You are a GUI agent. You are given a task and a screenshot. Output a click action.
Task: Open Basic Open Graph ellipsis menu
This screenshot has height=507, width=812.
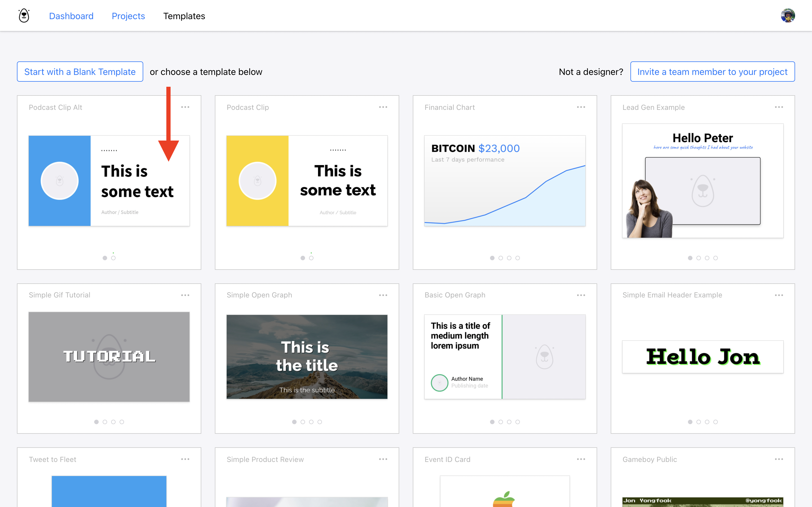coord(581,295)
